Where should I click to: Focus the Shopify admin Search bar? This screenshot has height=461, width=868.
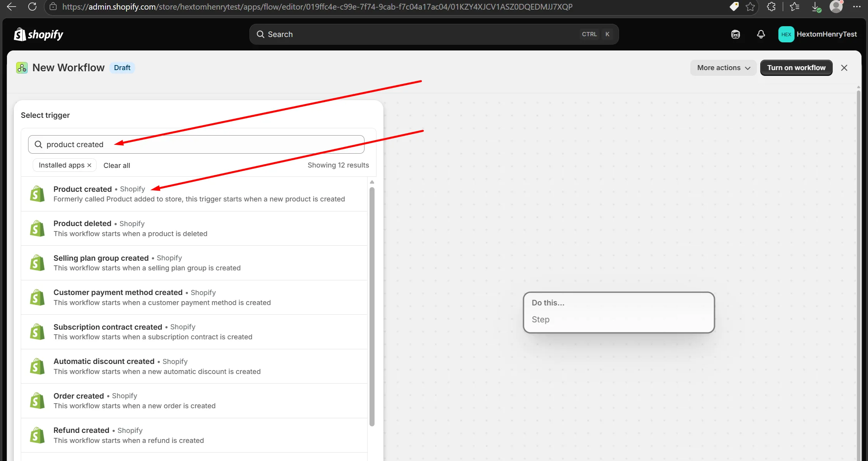pos(434,34)
